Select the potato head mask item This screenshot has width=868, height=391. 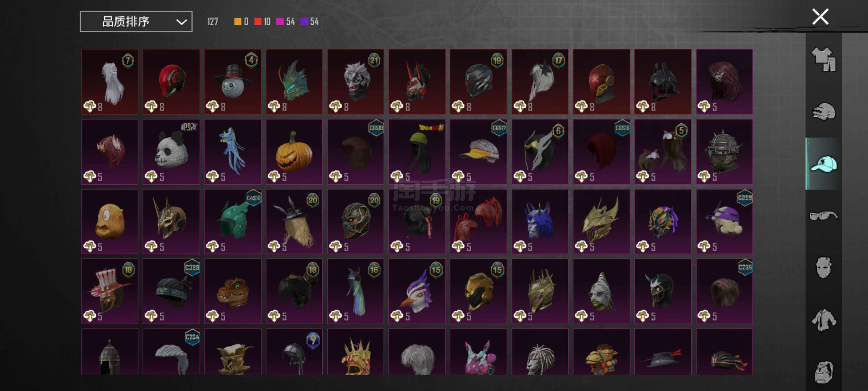[x=110, y=221]
